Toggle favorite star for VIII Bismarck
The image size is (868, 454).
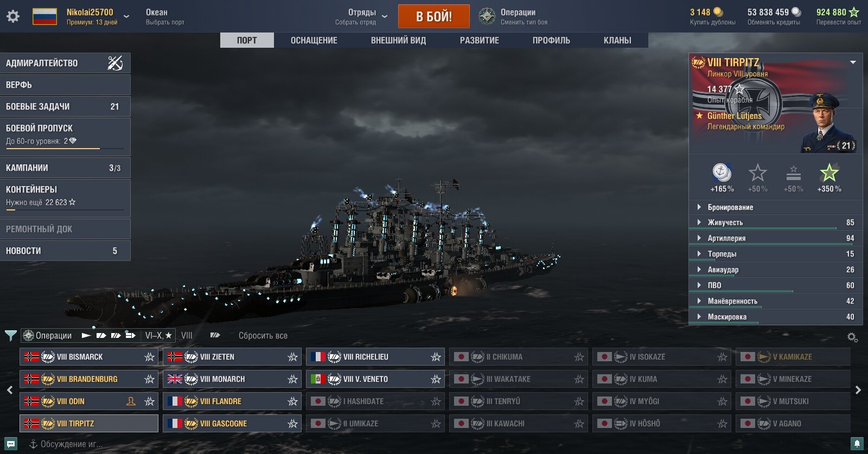click(x=149, y=357)
